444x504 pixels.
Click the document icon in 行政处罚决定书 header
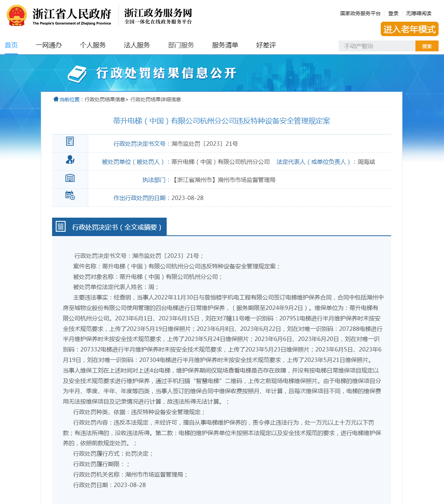[61, 227]
